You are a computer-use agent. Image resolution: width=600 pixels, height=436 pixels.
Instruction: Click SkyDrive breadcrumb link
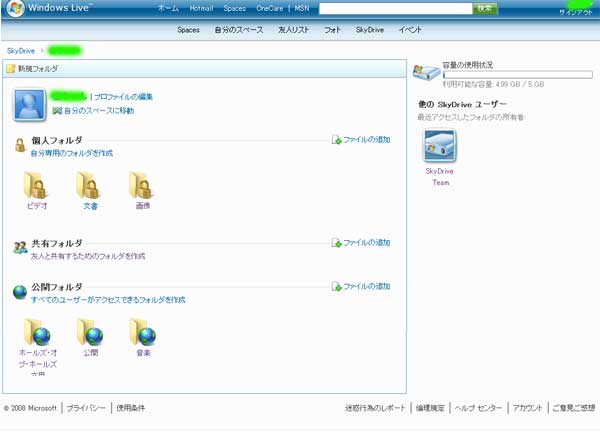[21, 51]
